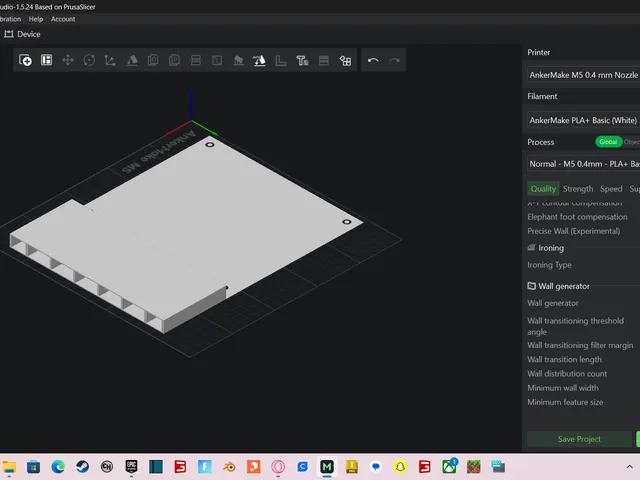Select the Add plate icon

47,60
